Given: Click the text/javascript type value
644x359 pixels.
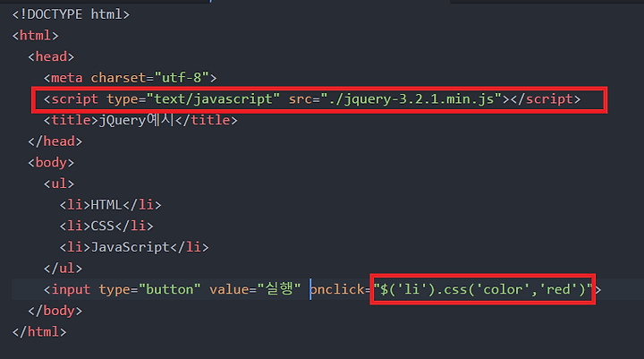Looking at the screenshot, I should pos(213,99).
